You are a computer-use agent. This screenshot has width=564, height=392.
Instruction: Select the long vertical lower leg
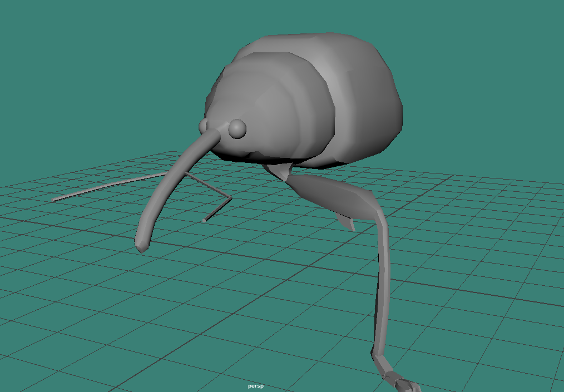point(383,278)
